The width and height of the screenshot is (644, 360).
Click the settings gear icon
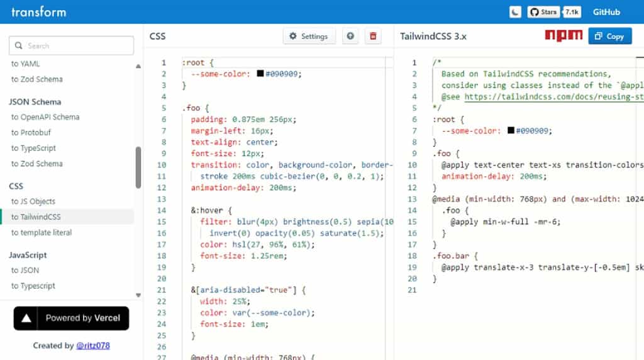[x=293, y=36]
